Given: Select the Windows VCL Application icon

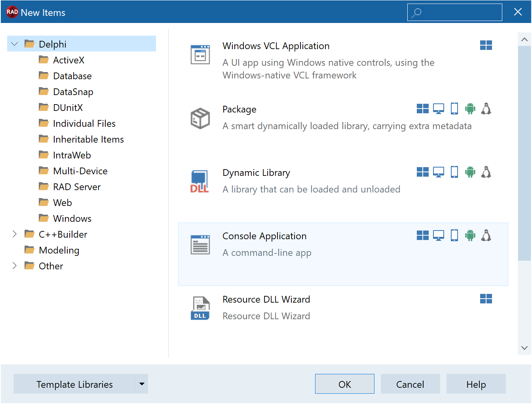Looking at the screenshot, I should [x=200, y=55].
